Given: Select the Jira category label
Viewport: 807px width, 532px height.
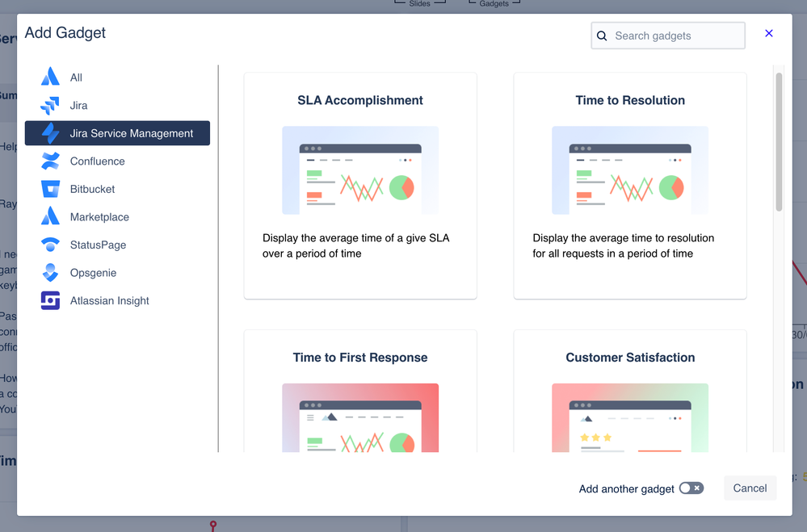Looking at the screenshot, I should [x=78, y=106].
